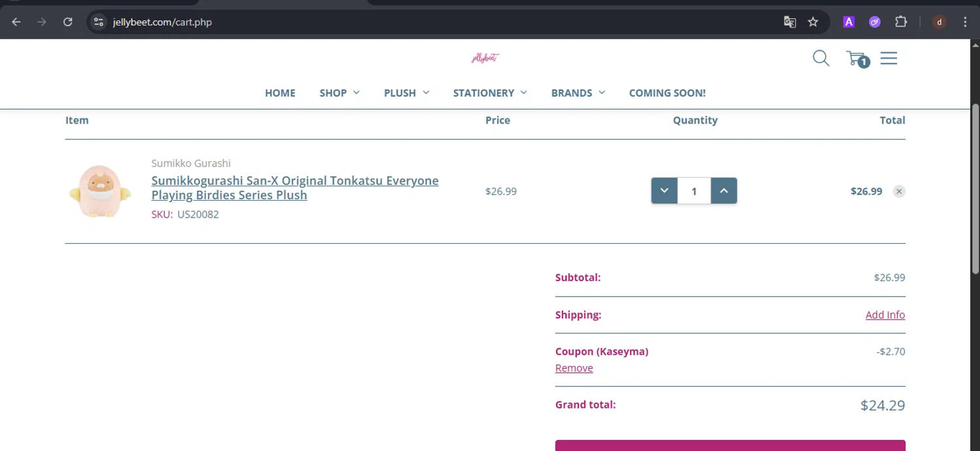Expand the STATIONERY dropdown menu
The height and width of the screenshot is (451, 980).
490,93
